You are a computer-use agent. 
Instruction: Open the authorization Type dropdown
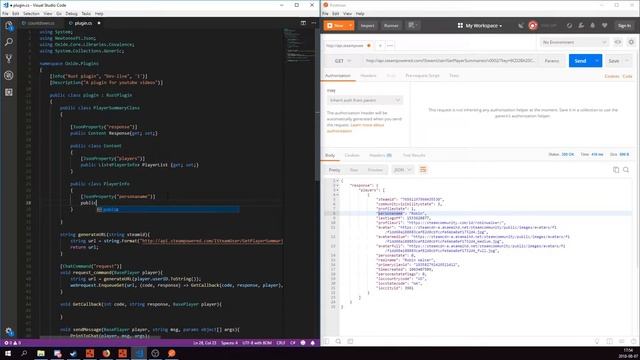tap(364, 100)
